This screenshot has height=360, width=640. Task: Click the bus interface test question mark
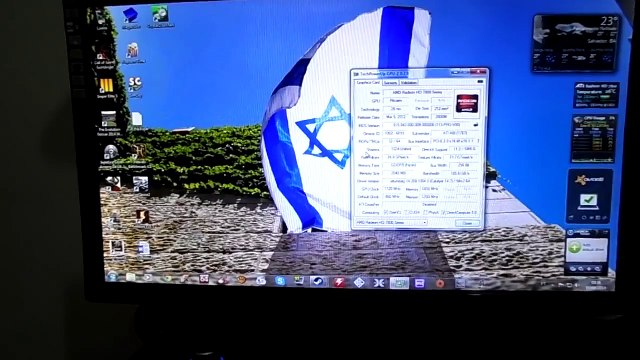[478, 141]
